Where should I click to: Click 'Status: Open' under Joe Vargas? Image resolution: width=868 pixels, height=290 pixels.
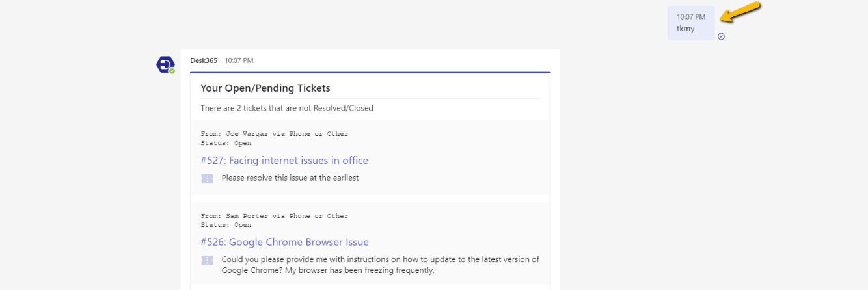point(226,143)
